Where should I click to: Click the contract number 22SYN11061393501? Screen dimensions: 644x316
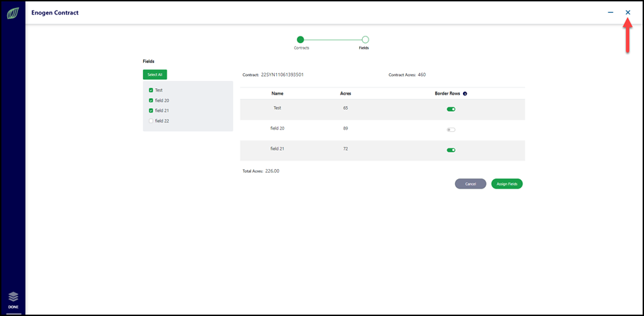click(282, 75)
